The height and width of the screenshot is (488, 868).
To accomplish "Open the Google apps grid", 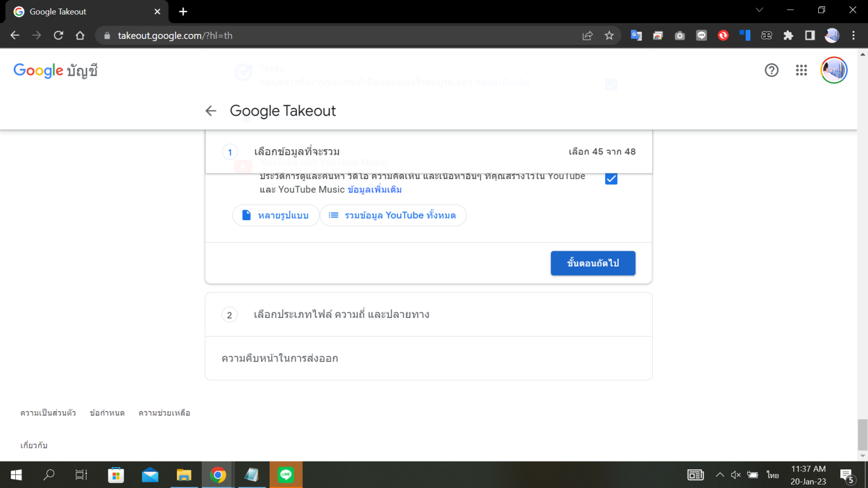I will 801,70.
